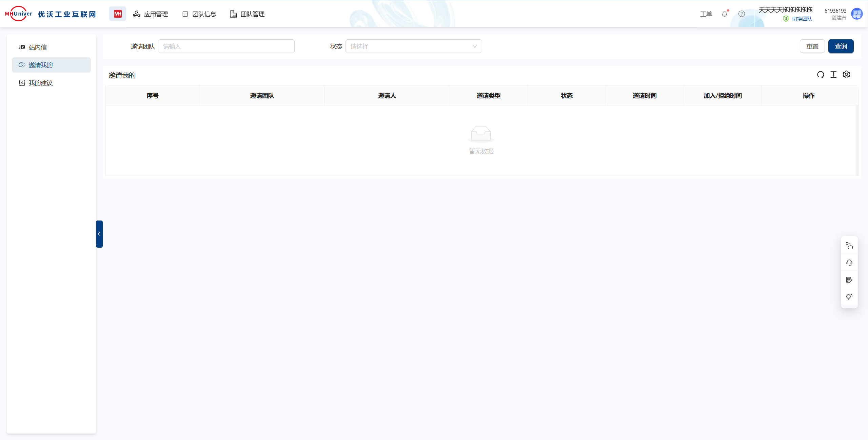Viewport: 868px width, 440px height.
Task: Click the floating hand pointer icon
Action: pyautogui.click(x=849, y=245)
